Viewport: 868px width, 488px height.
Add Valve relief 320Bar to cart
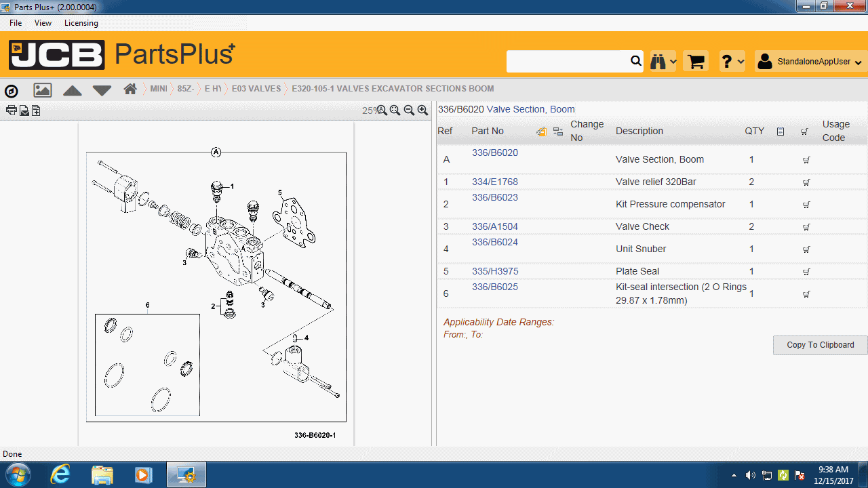[806, 182]
